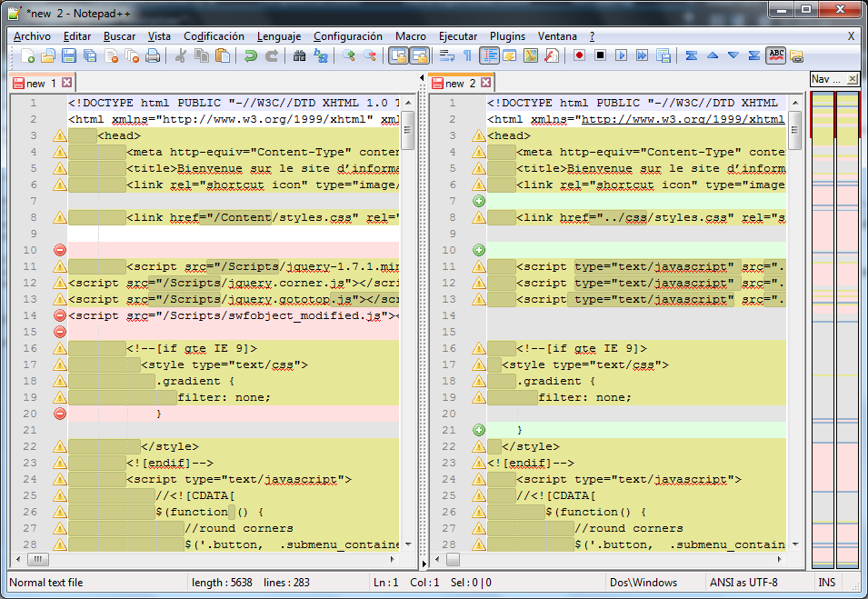
Task: Close document with menu bar X
Action: 851,36
